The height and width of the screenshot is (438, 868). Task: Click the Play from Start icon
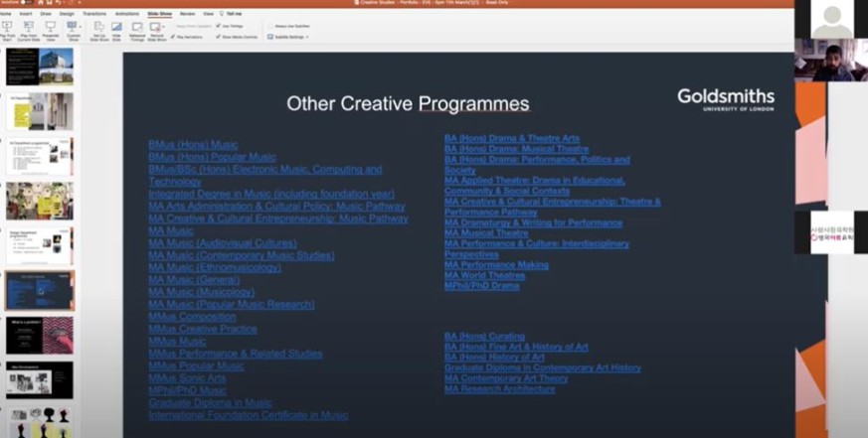click(x=7, y=26)
